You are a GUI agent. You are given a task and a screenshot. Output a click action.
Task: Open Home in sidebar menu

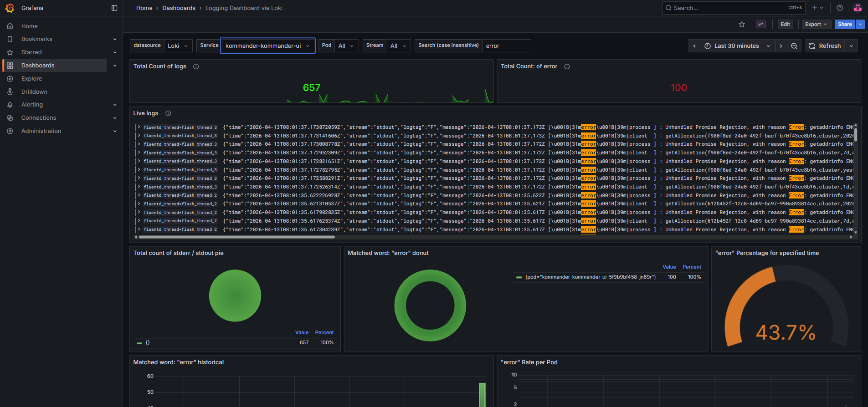(x=30, y=26)
